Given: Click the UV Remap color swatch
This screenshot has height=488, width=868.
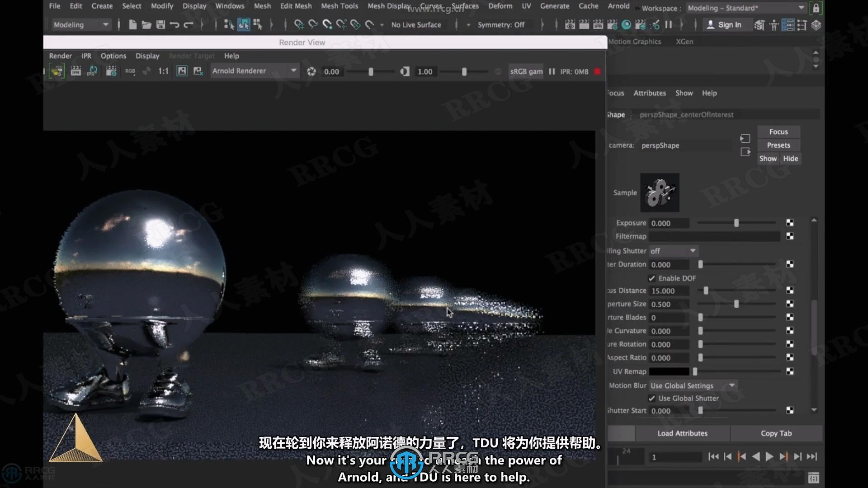Looking at the screenshot, I should [669, 371].
